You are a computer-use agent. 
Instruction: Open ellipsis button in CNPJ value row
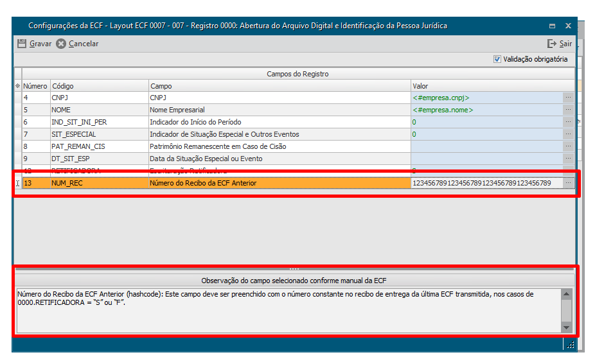pyautogui.click(x=568, y=98)
